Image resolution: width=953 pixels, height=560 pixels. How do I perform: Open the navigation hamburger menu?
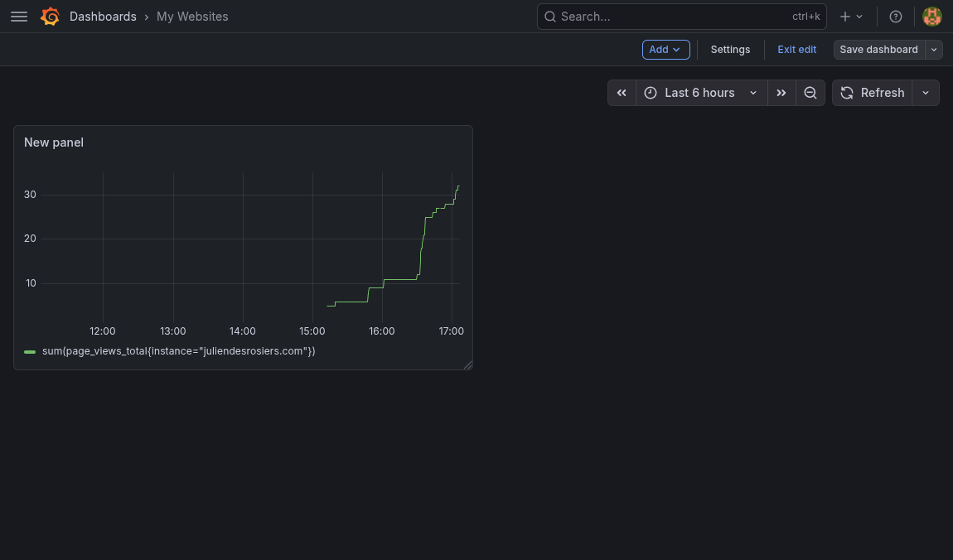[x=18, y=17]
